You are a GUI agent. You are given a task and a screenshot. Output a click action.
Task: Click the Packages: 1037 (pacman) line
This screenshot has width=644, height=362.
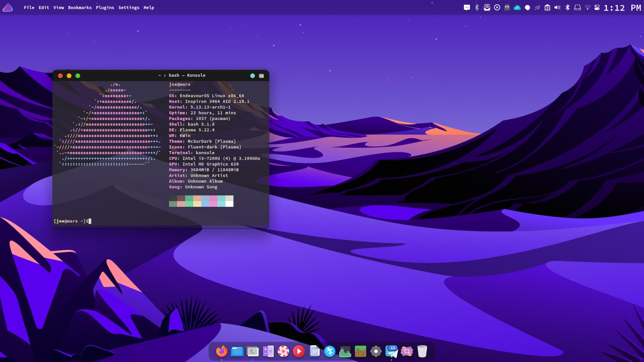coord(200,119)
